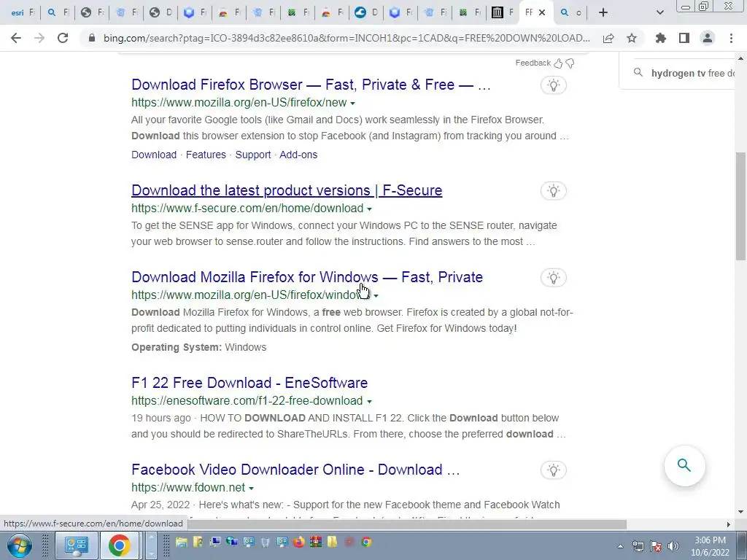Click the horizontal scrollbar right arrow
Viewport: 747px width, 560px height.
(729, 524)
